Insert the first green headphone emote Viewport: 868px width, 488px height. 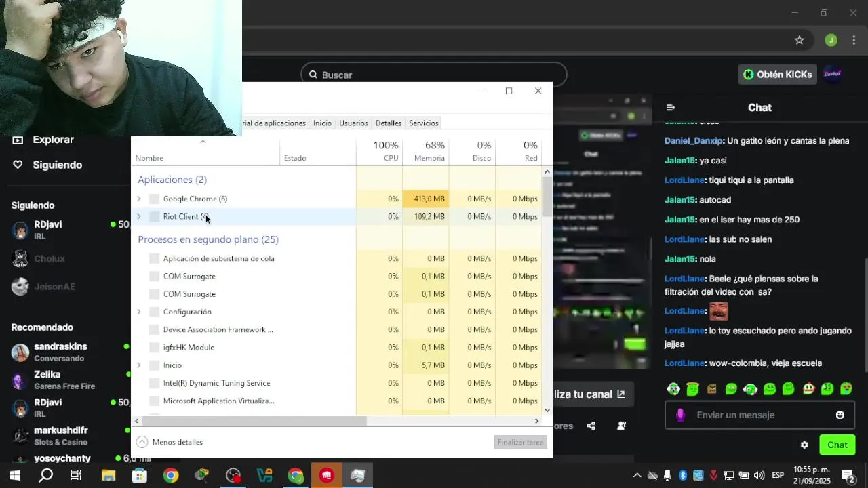(673, 389)
